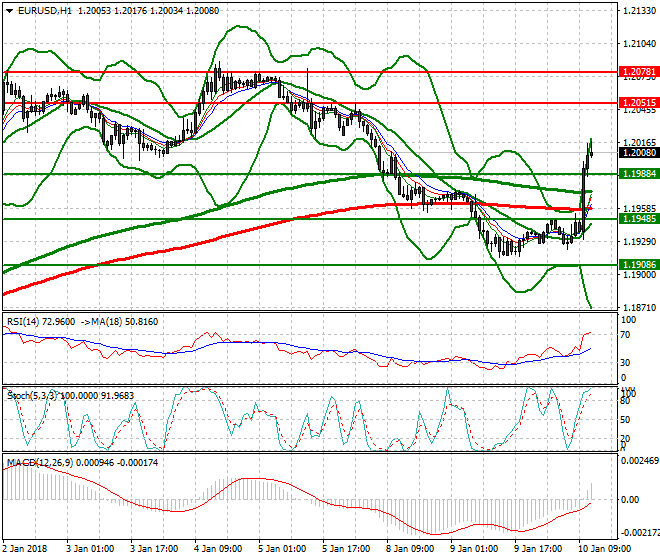Click the chart shift triangle at top-left
The width and height of the screenshot is (660, 560).
(x=6, y=8)
